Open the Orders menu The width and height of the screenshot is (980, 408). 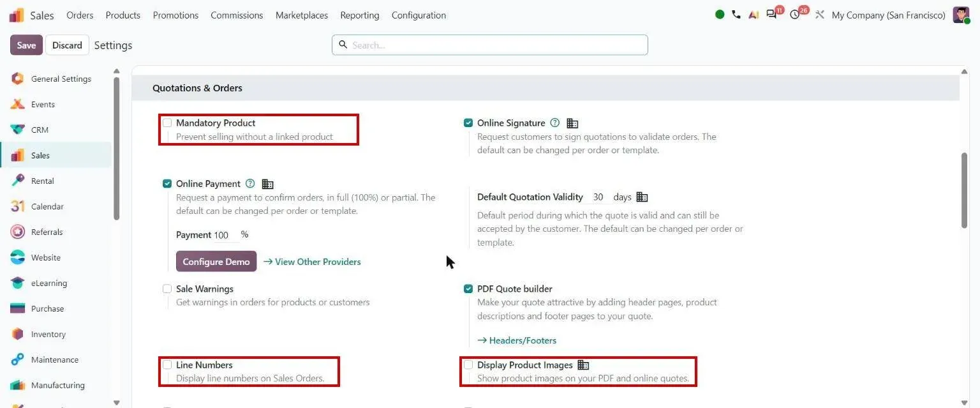[80, 15]
